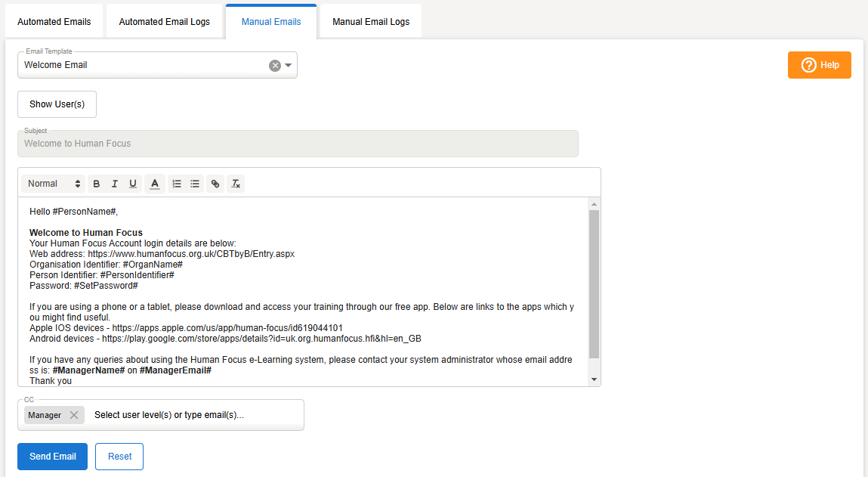Viewport: 868px width, 477px height.
Task: Clear text formatting with Tx icon
Action: pos(236,184)
